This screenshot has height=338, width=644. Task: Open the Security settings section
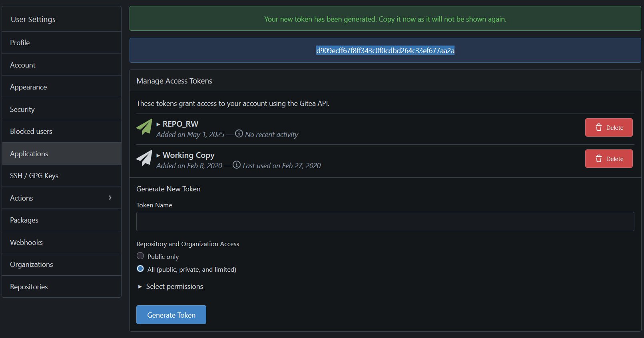click(22, 109)
